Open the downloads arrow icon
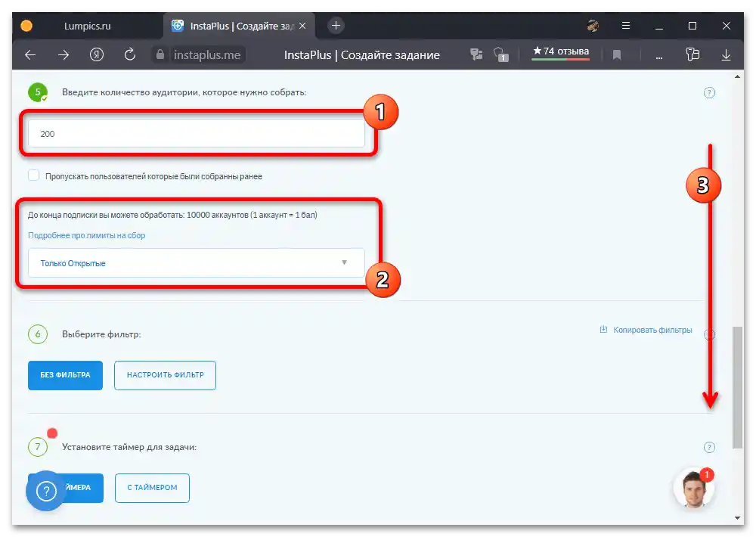The image size is (756, 537). [x=726, y=55]
